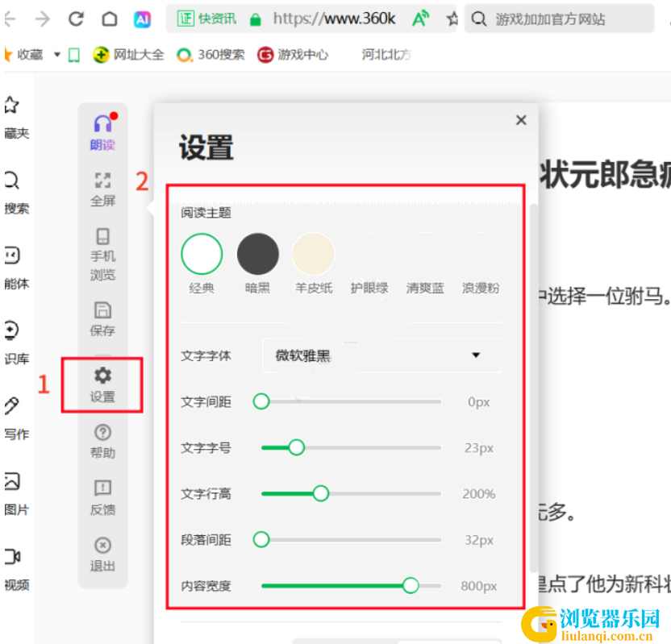Click the 内容宽度 content width slider handle
Screen dimensions: 671x644
pyautogui.click(x=411, y=585)
